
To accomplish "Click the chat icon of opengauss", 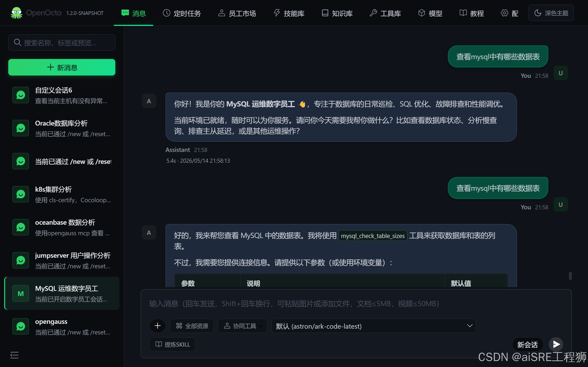I will click(21, 326).
